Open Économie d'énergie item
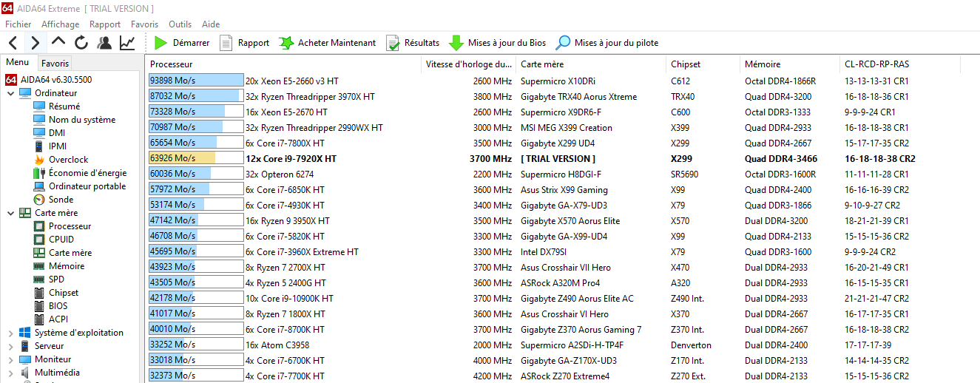This screenshot has width=980, height=383. [x=87, y=173]
